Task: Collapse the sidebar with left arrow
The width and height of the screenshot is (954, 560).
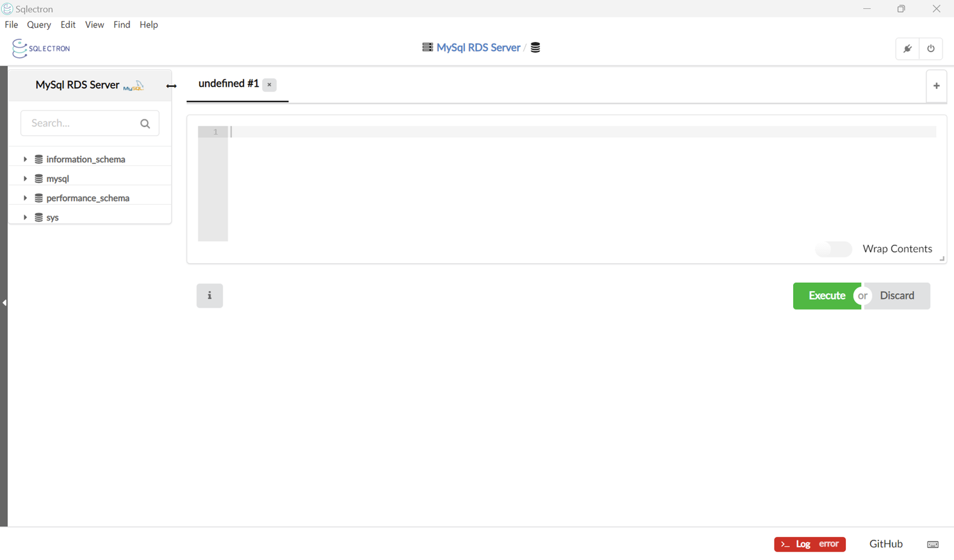Action: (4, 303)
